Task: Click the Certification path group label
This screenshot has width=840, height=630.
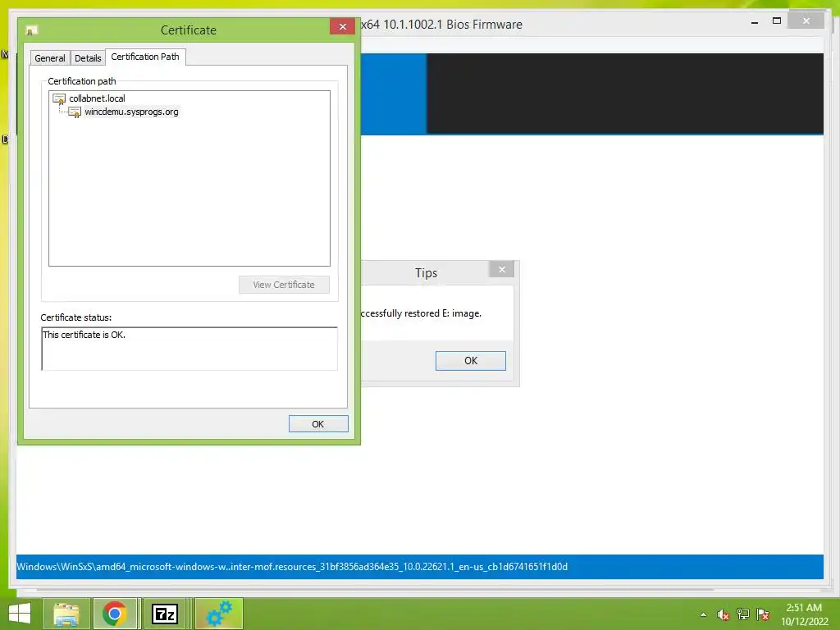Action: coord(82,81)
